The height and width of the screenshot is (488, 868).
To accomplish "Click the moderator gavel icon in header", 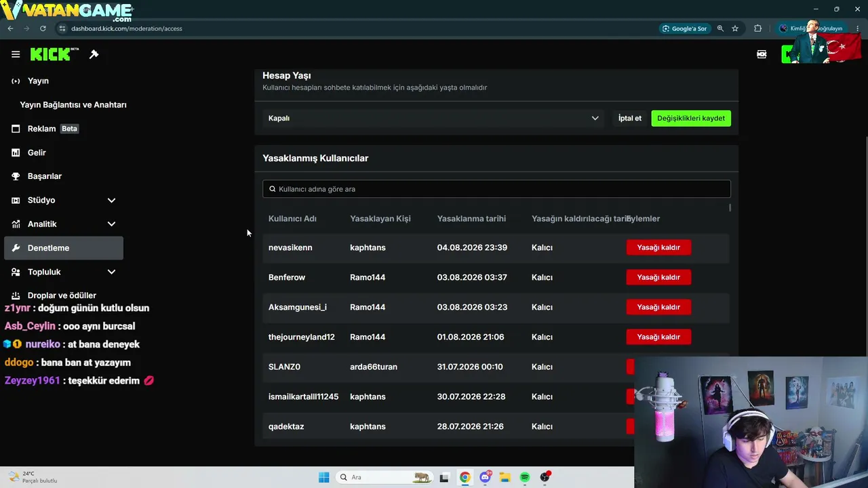I will point(94,54).
